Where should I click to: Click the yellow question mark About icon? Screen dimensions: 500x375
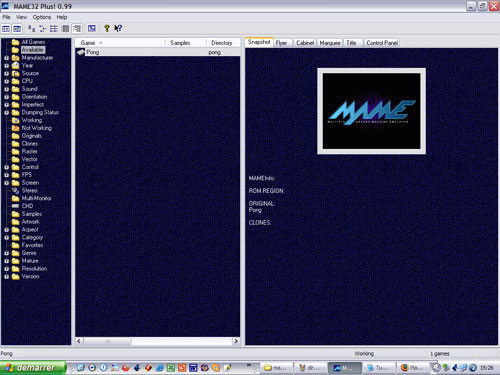point(107,29)
